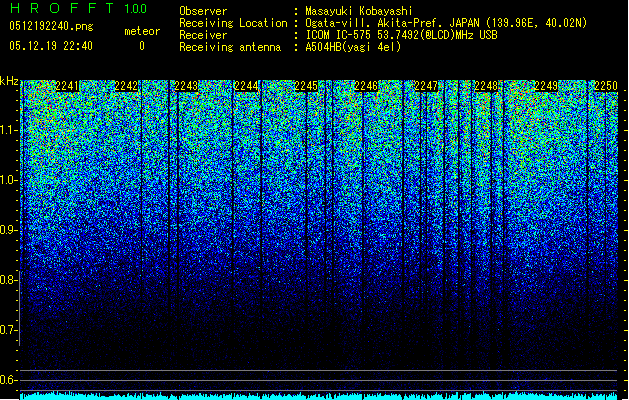Screen dimensions: 629x400
Task: Click the 2249 time marker
Action: [546, 86]
